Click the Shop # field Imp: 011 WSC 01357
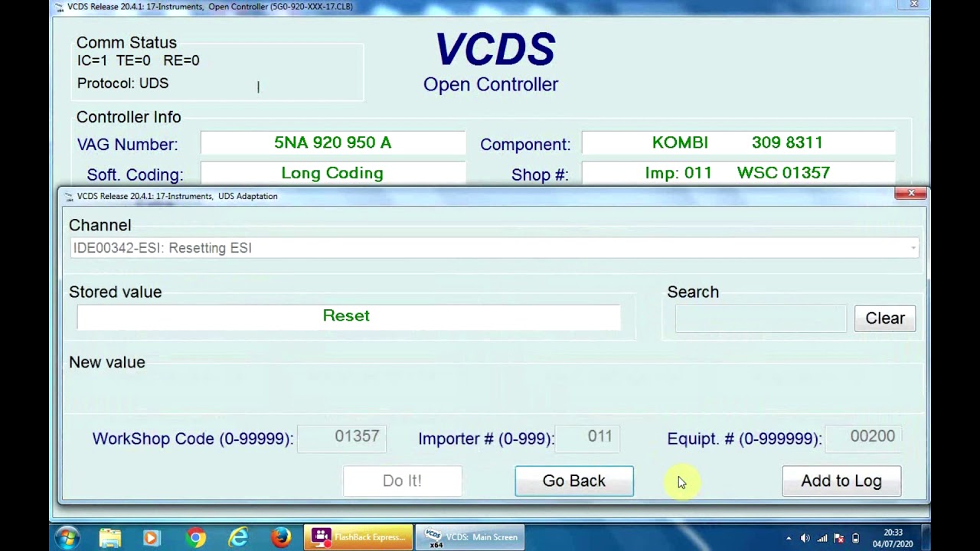Viewport: 980px width, 551px height. (738, 173)
